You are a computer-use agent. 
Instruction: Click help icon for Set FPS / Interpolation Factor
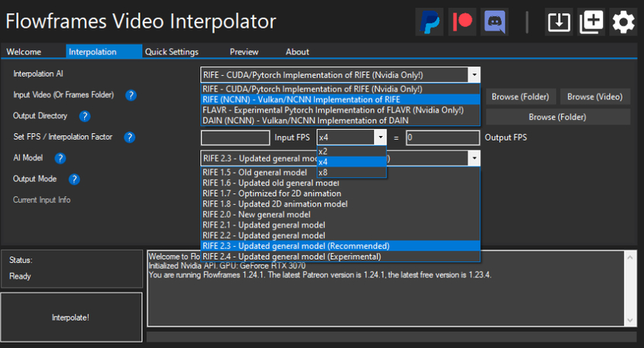129,137
